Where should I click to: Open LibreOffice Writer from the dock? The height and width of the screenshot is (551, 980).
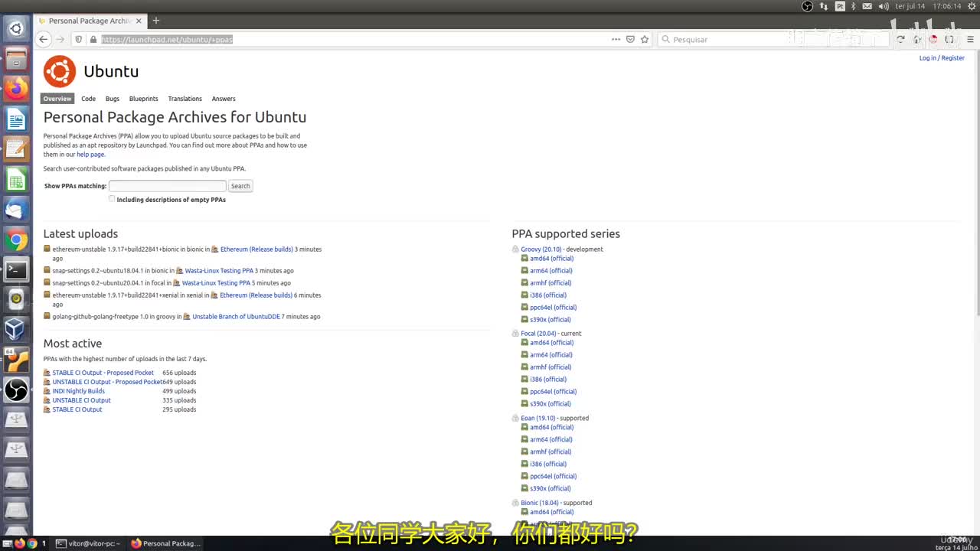point(16,119)
